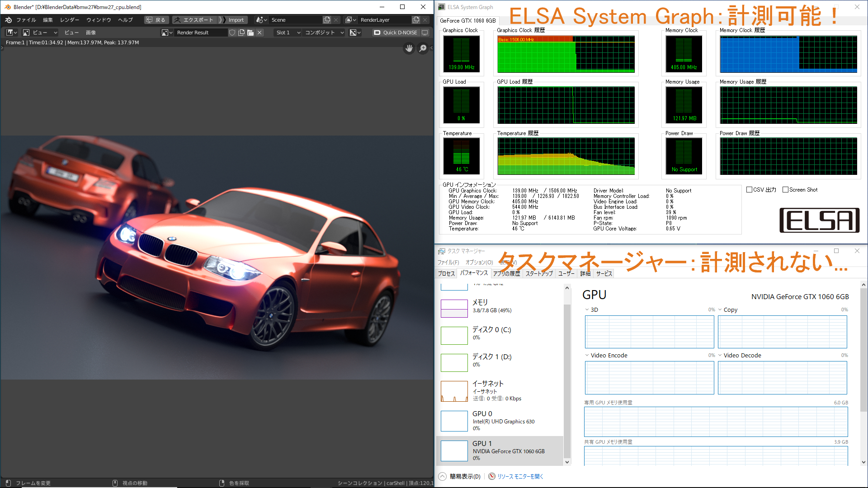Open オプション(O) menu in Task Manager

pyautogui.click(x=479, y=263)
